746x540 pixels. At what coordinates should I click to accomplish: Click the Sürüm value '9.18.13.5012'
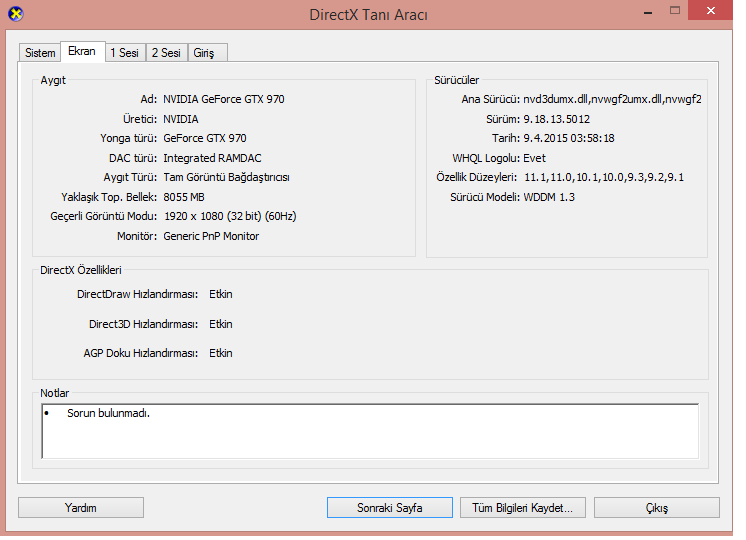(x=557, y=119)
